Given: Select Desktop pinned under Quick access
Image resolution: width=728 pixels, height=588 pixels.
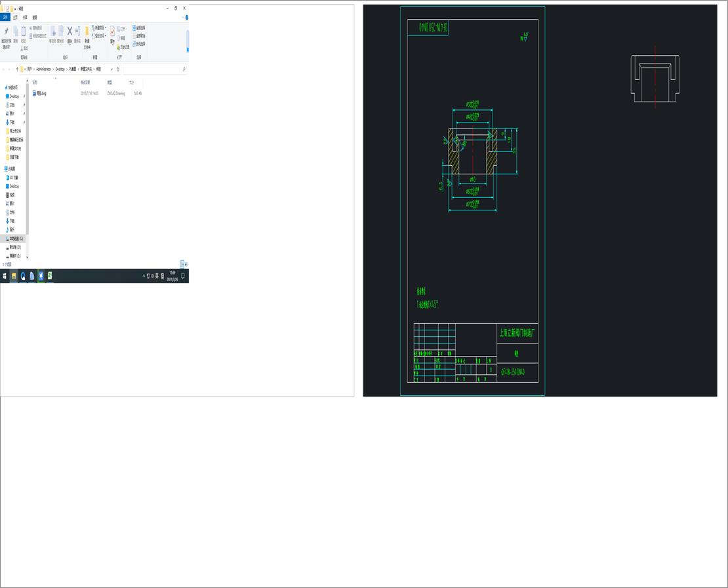Looking at the screenshot, I should pyautogui.click(x=13, y=96).
